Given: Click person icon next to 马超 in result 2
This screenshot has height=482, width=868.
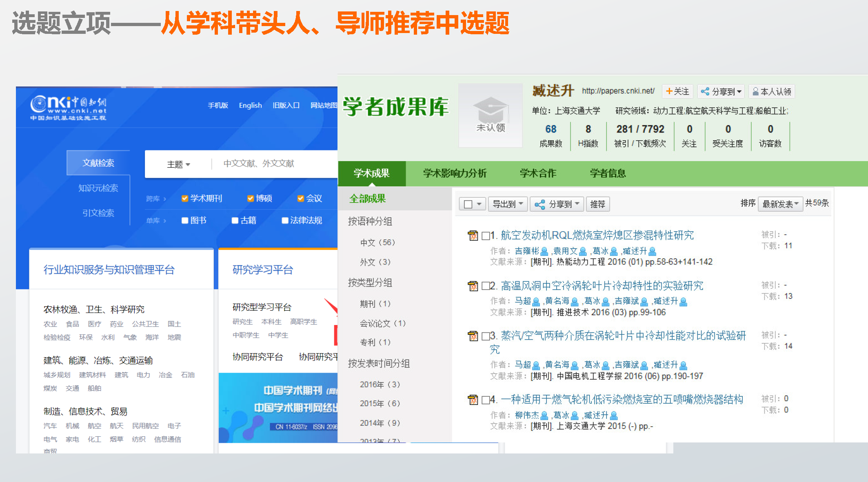Looking at the screenshot, I should tap(536, 302).
